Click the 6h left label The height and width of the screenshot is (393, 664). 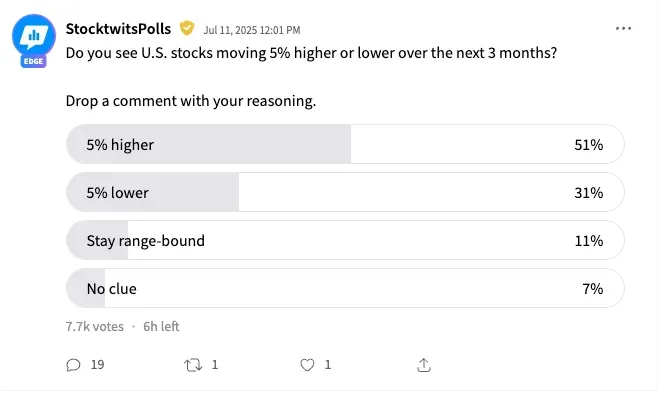pos(161,327)
